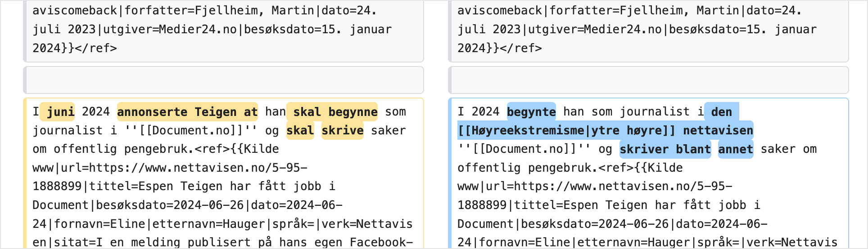Click the added word "annet" in blue
This screenshot has height=249, width=868.
735,149
